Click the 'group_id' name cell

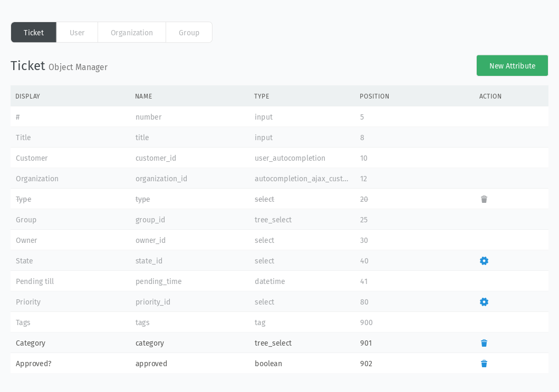pyautogui.click(x=150, y=220)
